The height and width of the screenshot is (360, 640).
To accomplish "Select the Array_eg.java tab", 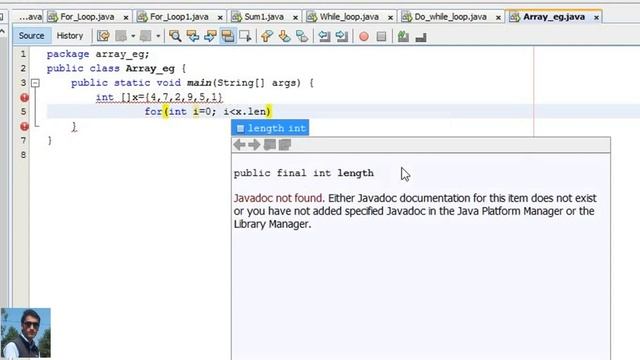I will click(553, 17).
